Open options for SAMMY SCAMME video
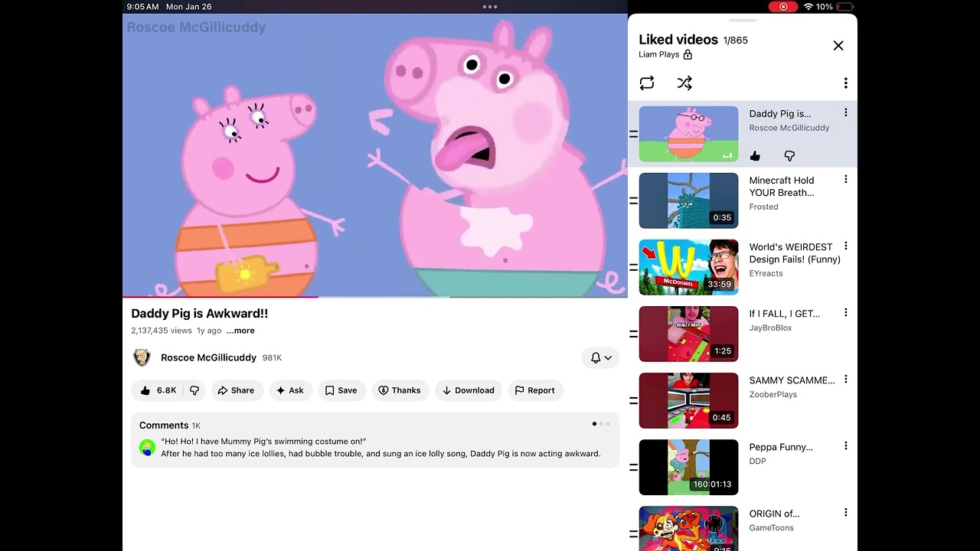980x551 pixels. [x=845, y=380]
